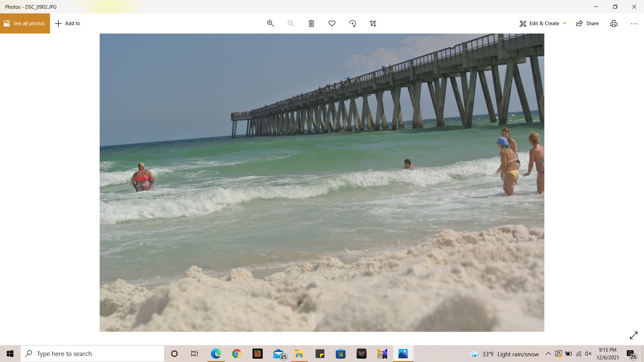The image size is (644, 362).
Task: Open Task View next to search
Action: point(195,353)
